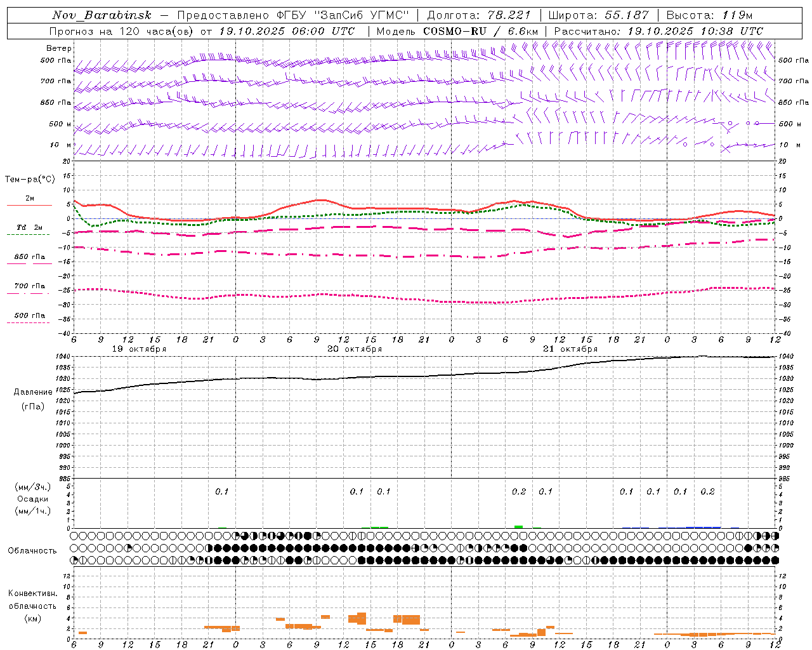
Task: Click the Осадки panel label
Action: point(33,499)
